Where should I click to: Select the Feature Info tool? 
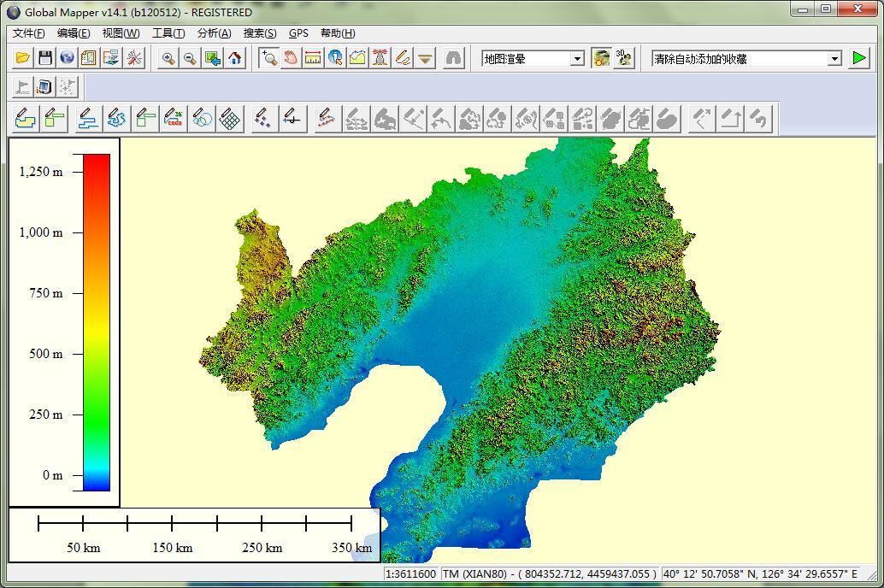point(335,58)
